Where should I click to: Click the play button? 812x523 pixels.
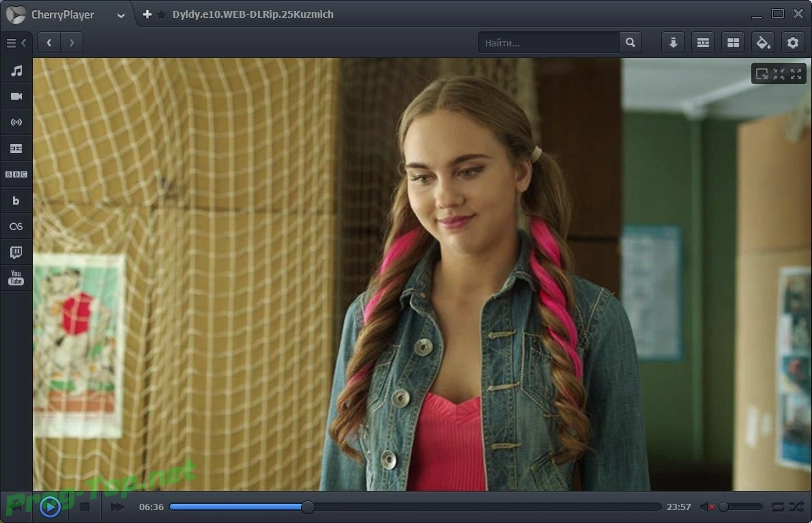click(x=50, y=507)
